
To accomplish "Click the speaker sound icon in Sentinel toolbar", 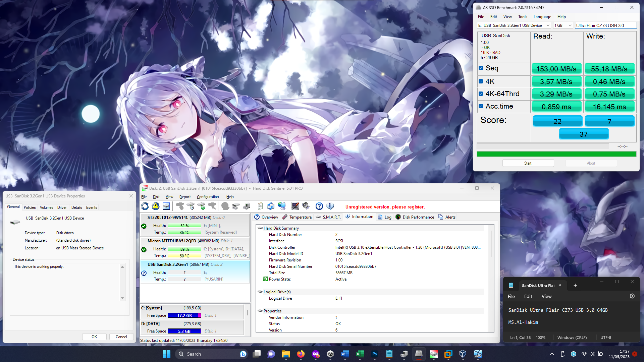I will [306, 206].
